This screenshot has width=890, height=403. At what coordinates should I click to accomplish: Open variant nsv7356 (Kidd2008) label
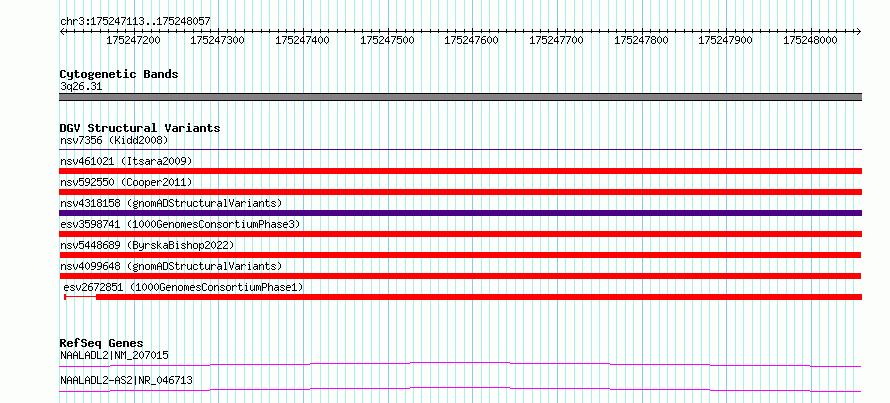(x=114, y=140)
